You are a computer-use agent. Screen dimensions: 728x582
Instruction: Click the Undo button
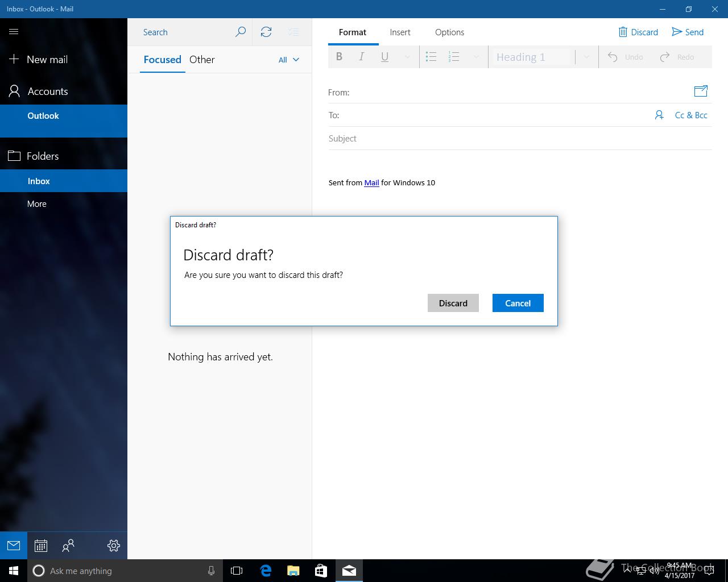pos(626,57)
